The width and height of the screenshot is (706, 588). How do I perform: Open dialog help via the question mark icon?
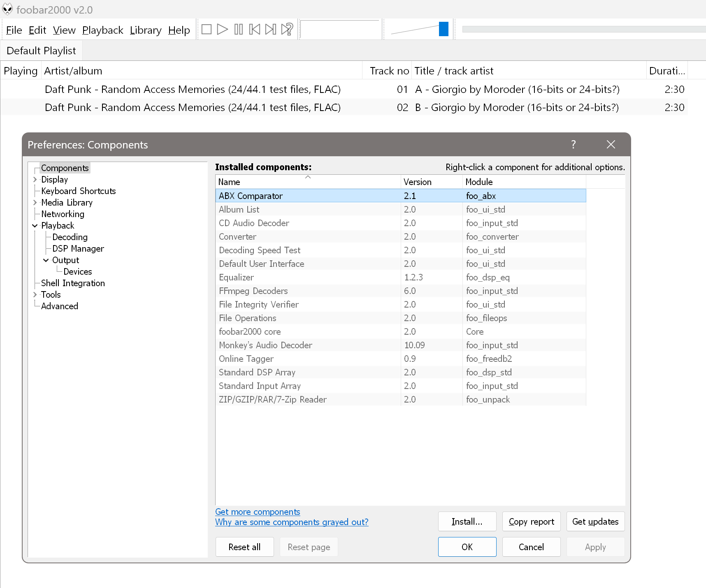point(573,144)
